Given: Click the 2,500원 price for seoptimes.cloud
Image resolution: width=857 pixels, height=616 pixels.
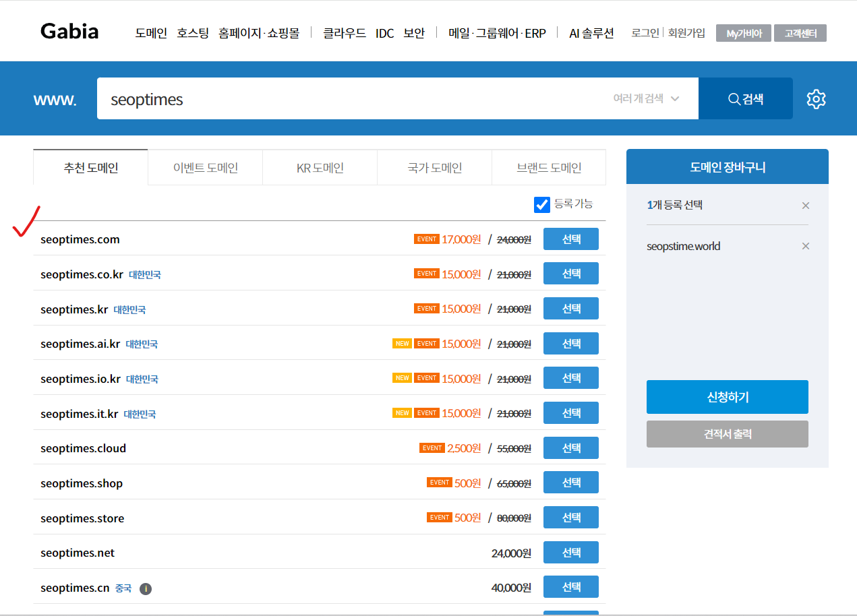Looking at the screenshot, I should point(464,448).
